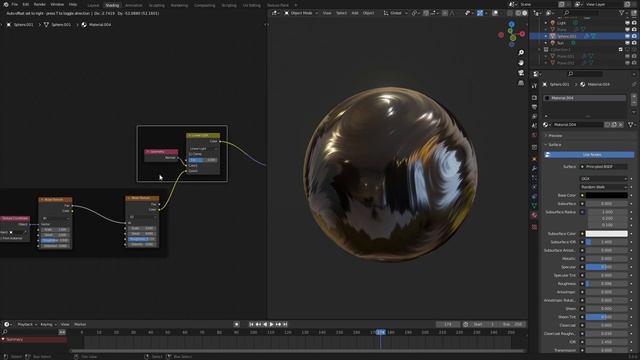This screenshot has height=360, width=640.
Task: Adjust the Specular value slider
Action: coord(607,267)
